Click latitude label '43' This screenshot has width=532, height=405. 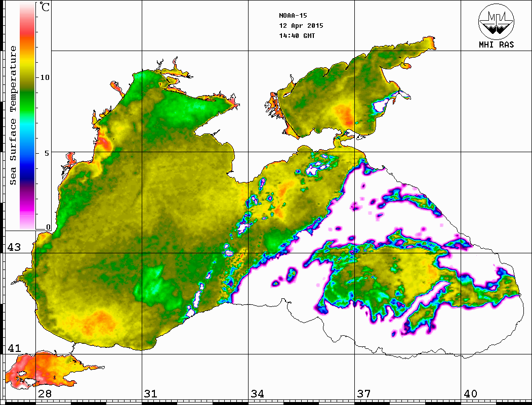(14, 247)
